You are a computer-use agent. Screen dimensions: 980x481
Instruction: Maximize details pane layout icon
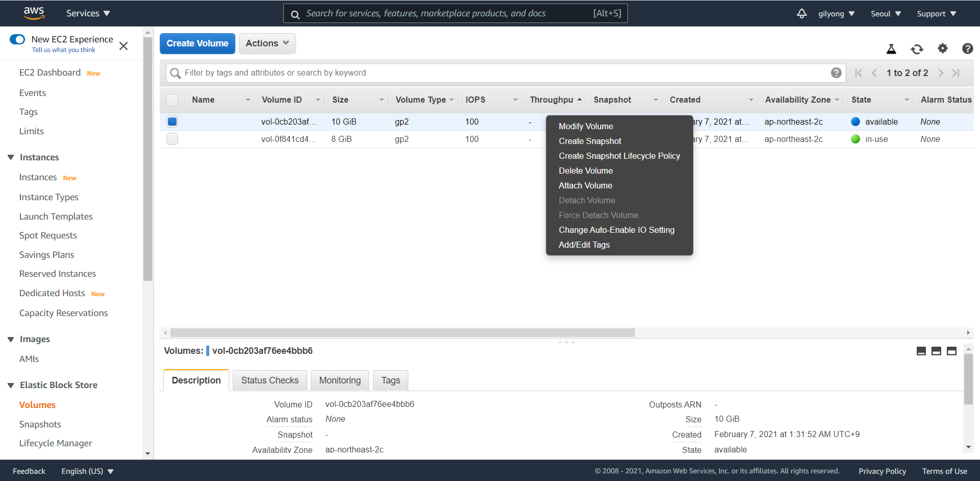[951, 351]
